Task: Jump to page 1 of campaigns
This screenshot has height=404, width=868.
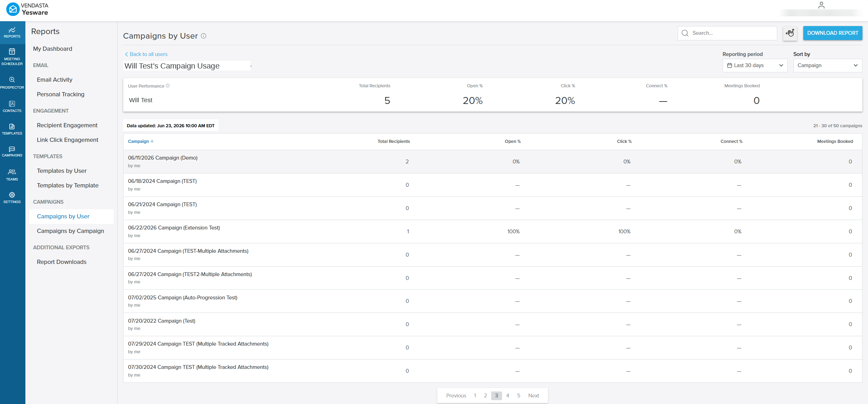Action: [475, 396]
